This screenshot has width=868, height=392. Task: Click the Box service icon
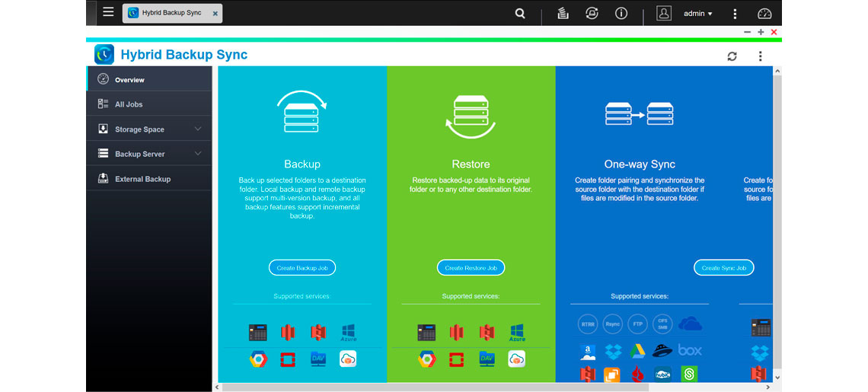[690, 350]
